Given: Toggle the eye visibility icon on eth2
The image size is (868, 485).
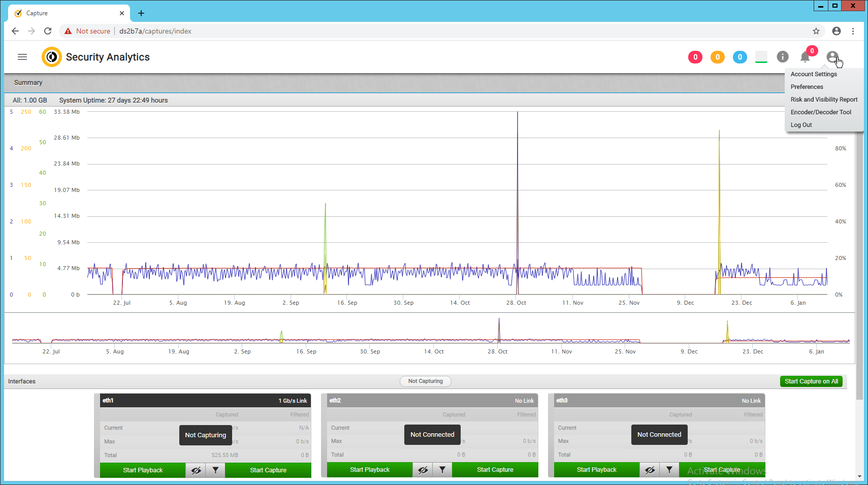Looking at the screenshot, I should (x=423, y=470).
